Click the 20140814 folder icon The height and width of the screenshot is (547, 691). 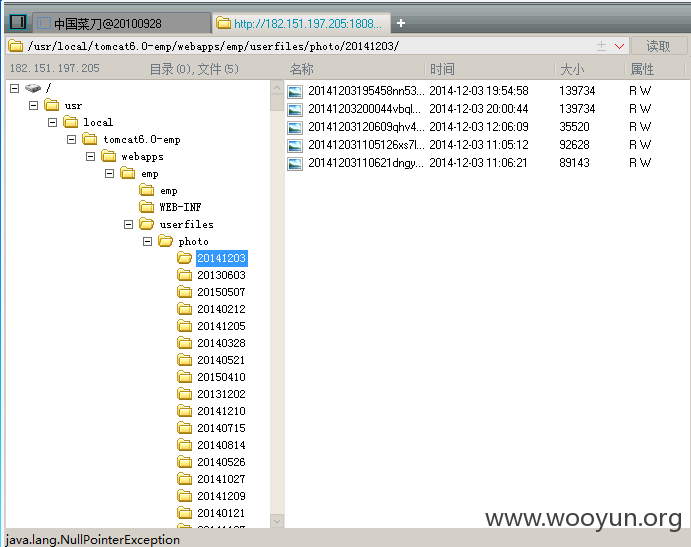point(185,445)
